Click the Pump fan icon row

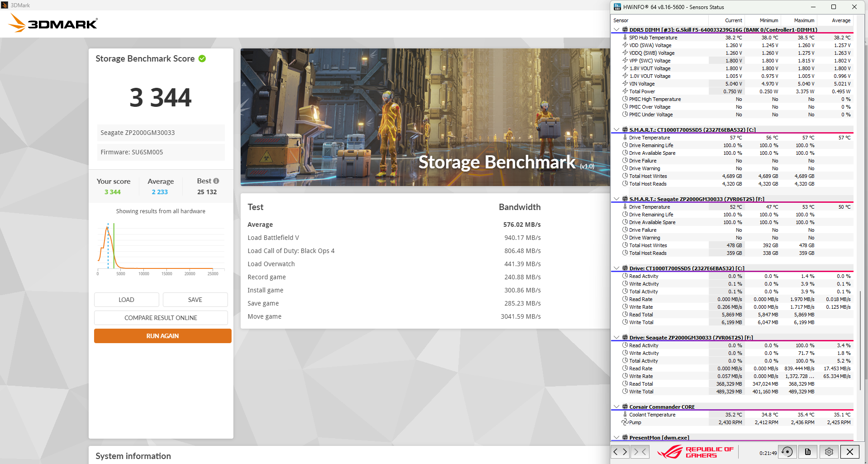[x=625, y=422]
